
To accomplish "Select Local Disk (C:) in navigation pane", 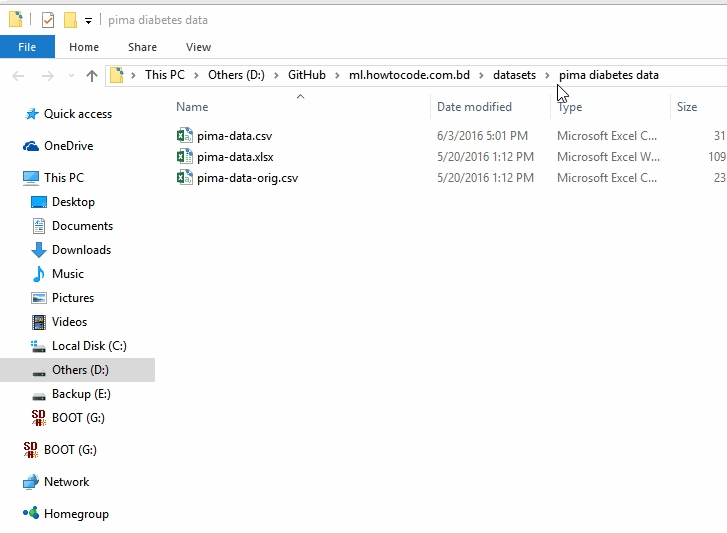I will click(89, 346).
